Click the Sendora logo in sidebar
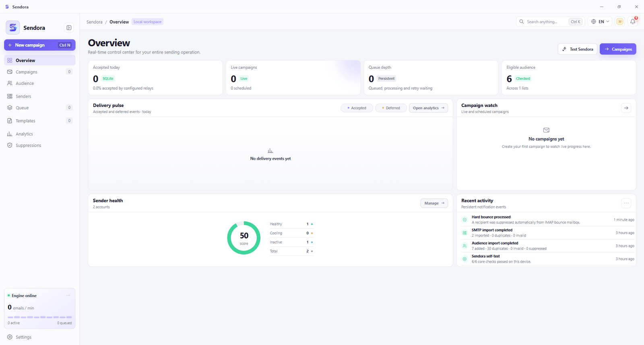This screenshot has width=644, height=345. point(13,28)
